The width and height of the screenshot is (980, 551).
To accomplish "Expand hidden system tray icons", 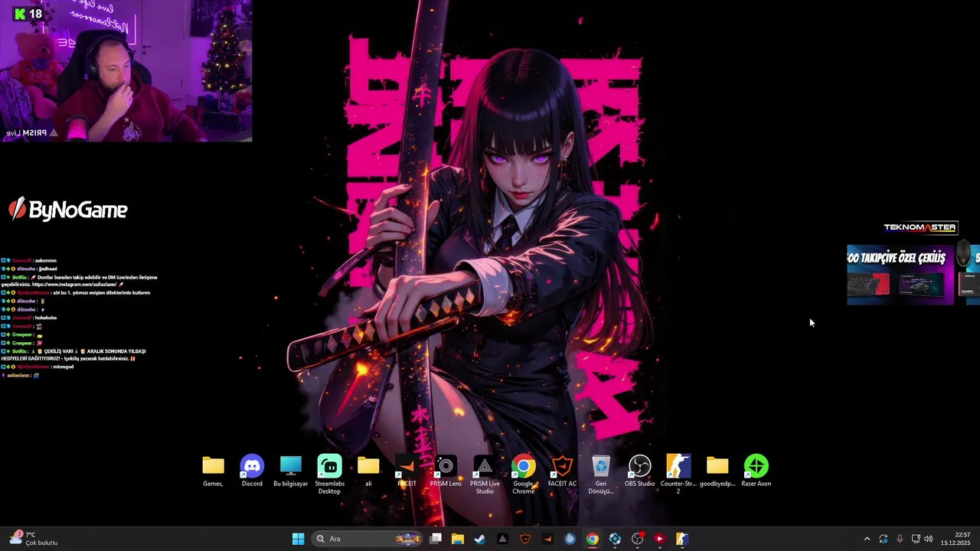I will 867,539.
